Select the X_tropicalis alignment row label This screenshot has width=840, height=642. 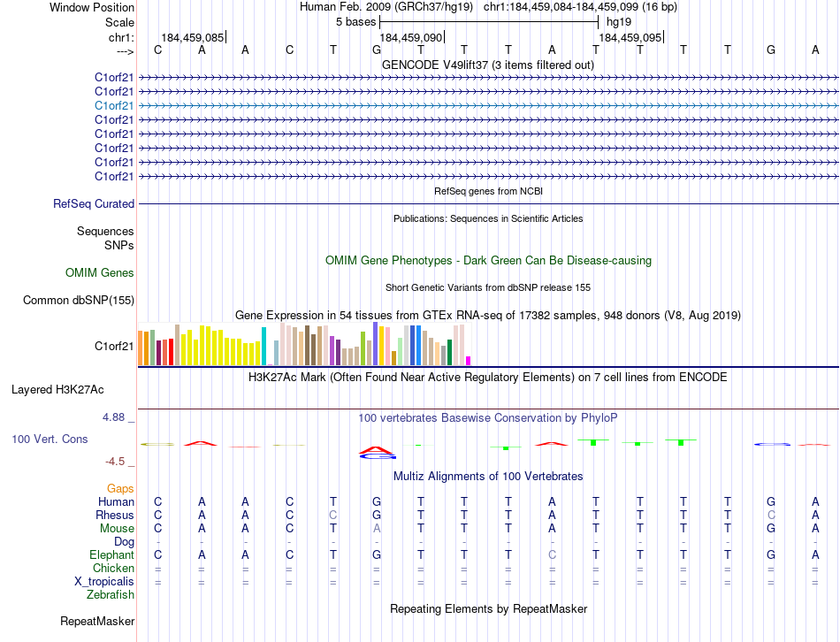tap(104, 582)
